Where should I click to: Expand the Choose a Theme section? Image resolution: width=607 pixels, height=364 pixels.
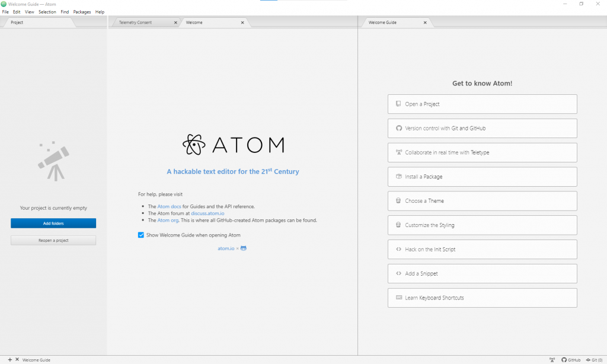(483, 201)
